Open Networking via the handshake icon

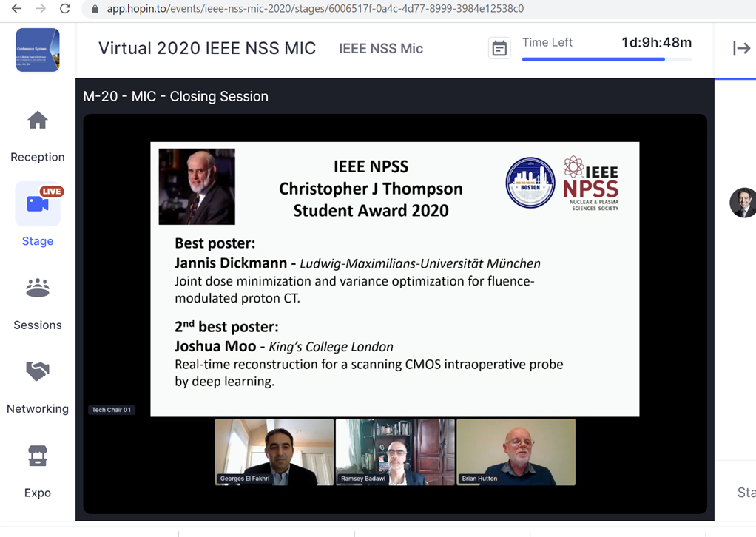pyautogui.click(x=38, y=371)
